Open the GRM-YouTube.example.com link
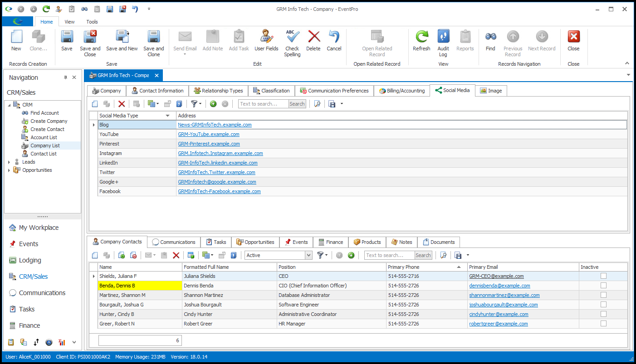 209,134
